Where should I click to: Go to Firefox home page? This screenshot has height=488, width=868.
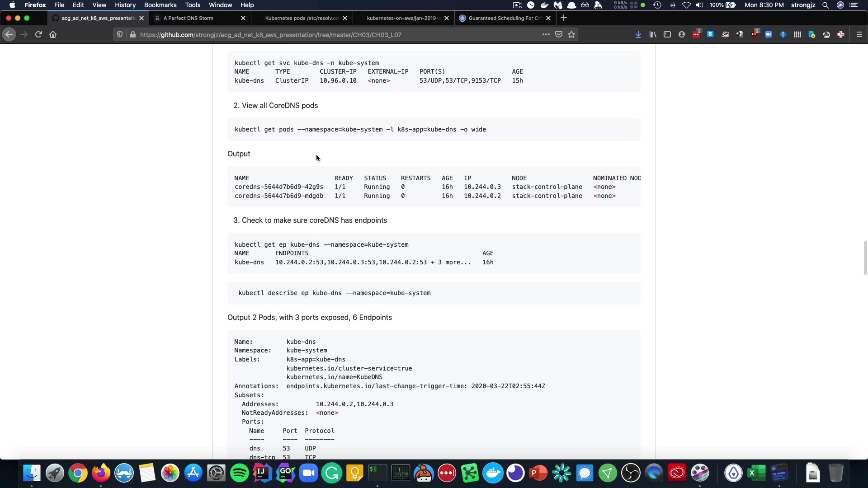pos(53,34)
